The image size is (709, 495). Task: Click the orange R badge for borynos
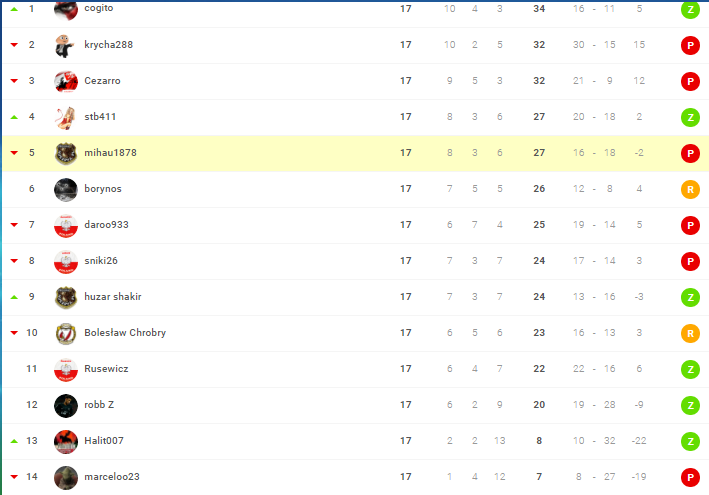coord(690,189)
